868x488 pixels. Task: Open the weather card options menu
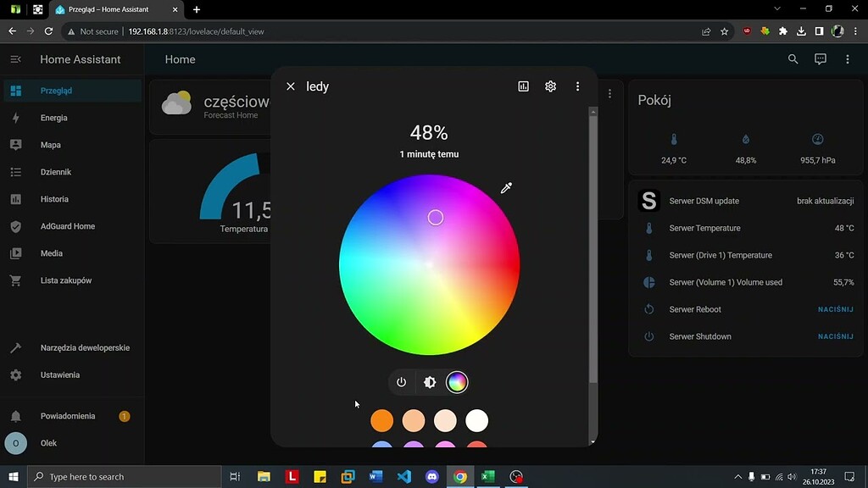(609, 93)
